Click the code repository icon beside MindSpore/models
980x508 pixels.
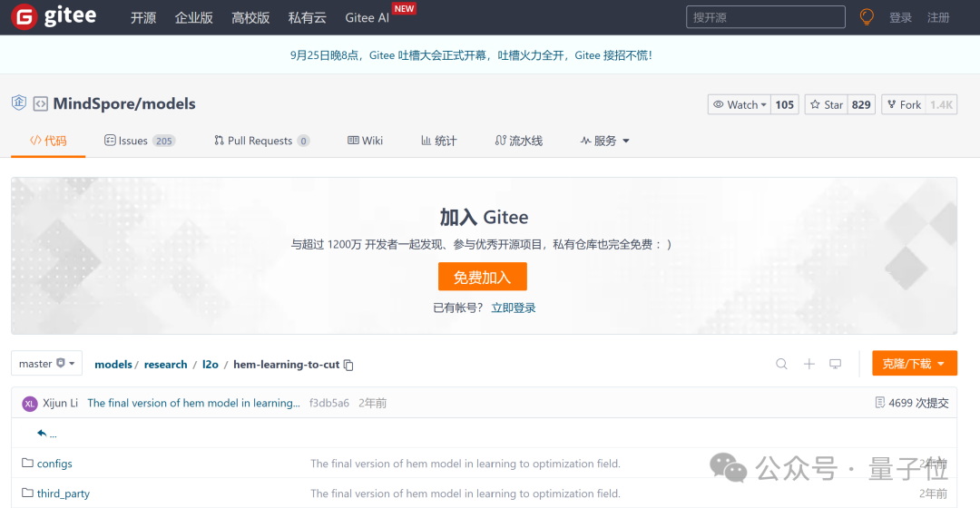(x=41, y=103)
